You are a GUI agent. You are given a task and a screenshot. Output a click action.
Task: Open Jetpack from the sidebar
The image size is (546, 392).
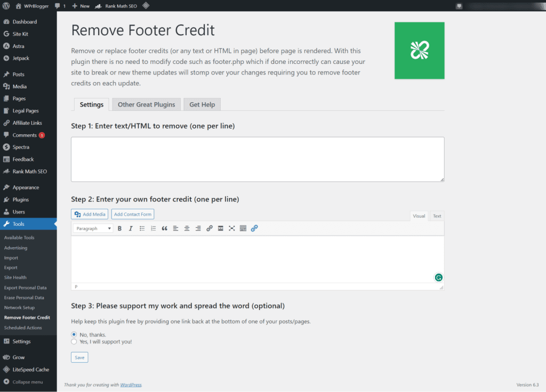28,58
